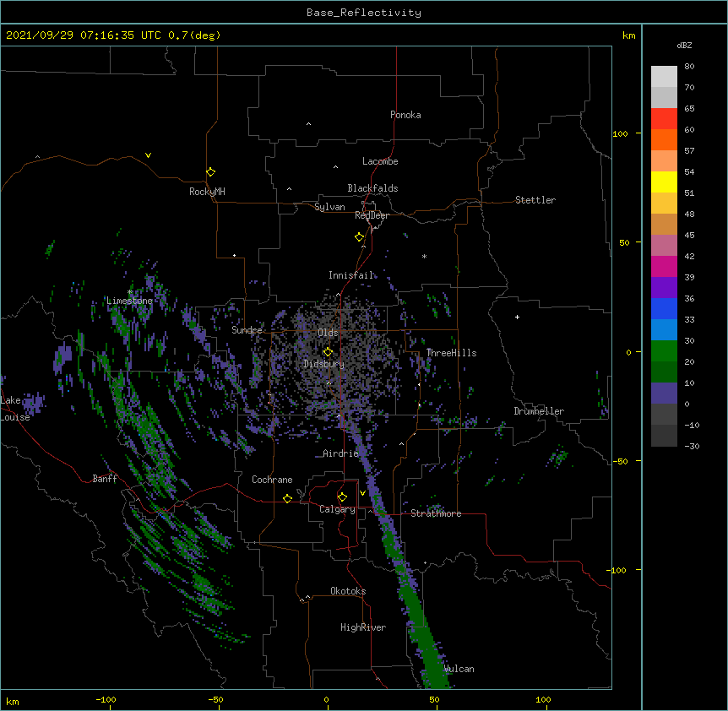Image resolution: width=728 pixels, height=711 pixels.
Task: Click the Drumheller city label
Action: coord(539,411)
